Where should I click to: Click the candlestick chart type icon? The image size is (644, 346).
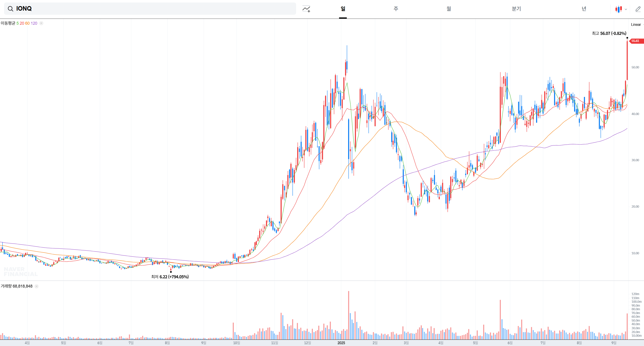click(618, 9)
